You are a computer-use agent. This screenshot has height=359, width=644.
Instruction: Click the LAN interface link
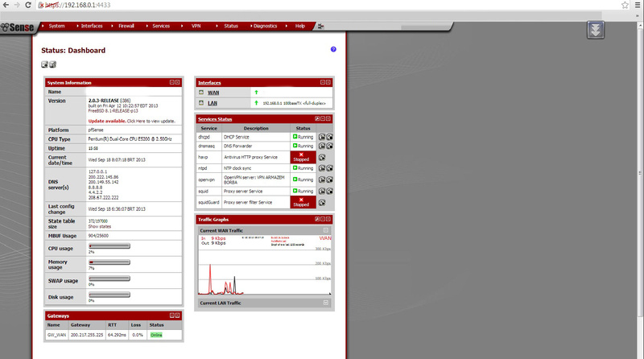(213, 103)
